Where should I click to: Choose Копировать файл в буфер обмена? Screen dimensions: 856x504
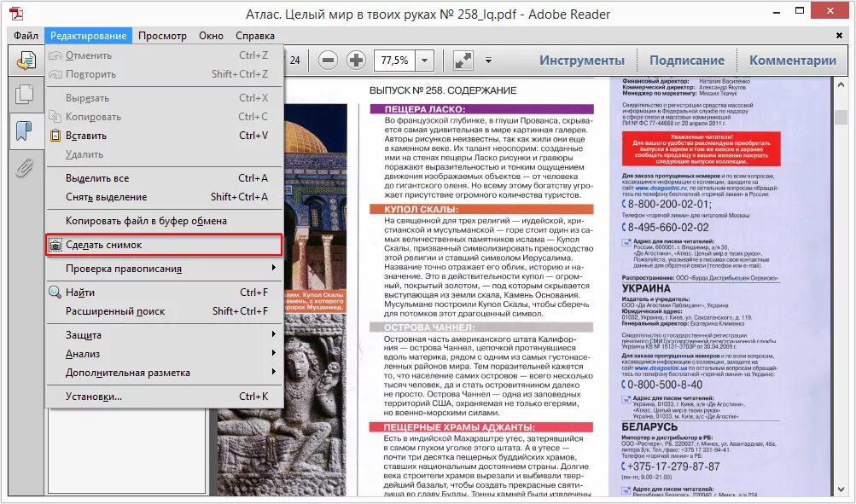pos(164,221)
